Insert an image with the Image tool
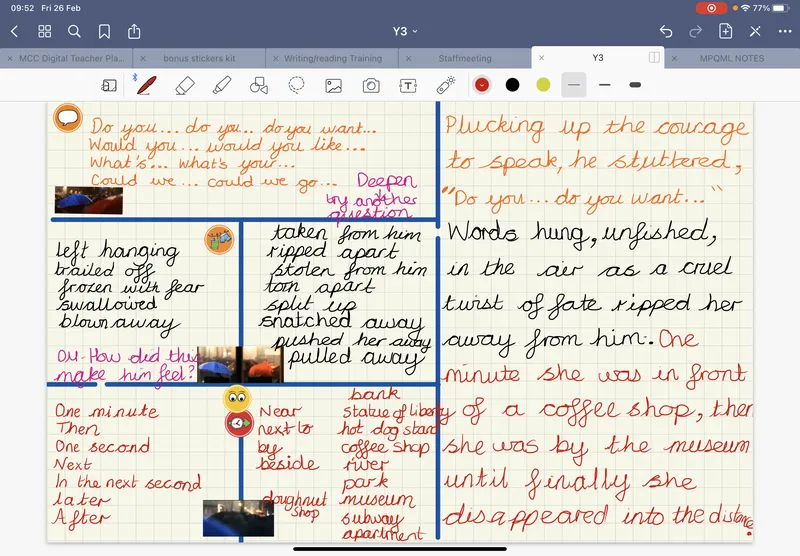Image resolution: width=800 pixels, height=556 pixels. (x=334, y=85)
